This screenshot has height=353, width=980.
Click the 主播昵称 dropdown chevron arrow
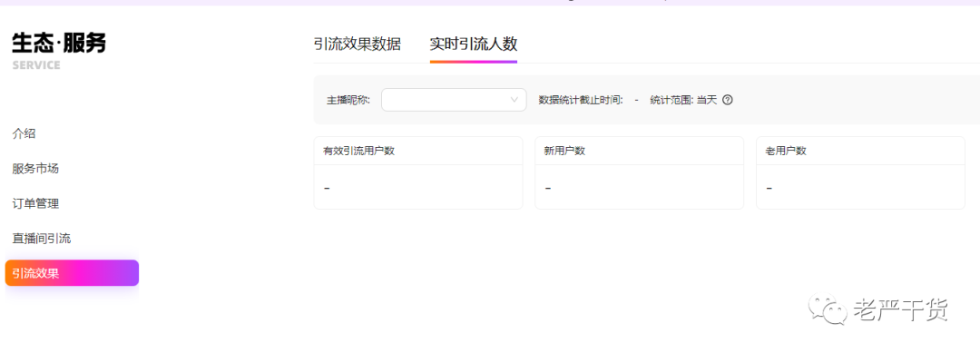[x=514, y=100]
